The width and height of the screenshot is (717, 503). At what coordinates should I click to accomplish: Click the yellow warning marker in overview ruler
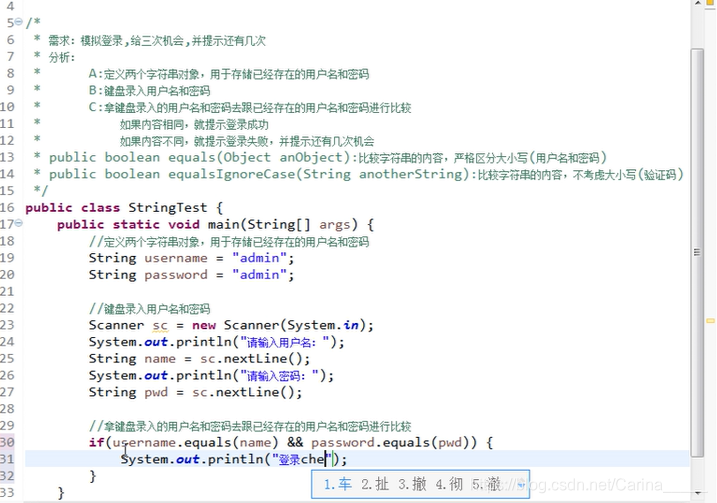click(x=710, y=321)
